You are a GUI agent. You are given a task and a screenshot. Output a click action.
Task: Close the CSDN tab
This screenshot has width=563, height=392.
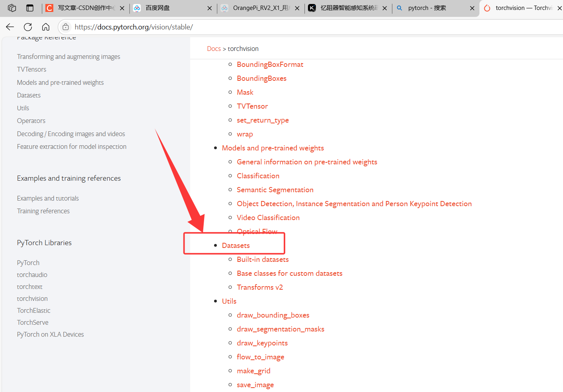[x=122, y=8]
